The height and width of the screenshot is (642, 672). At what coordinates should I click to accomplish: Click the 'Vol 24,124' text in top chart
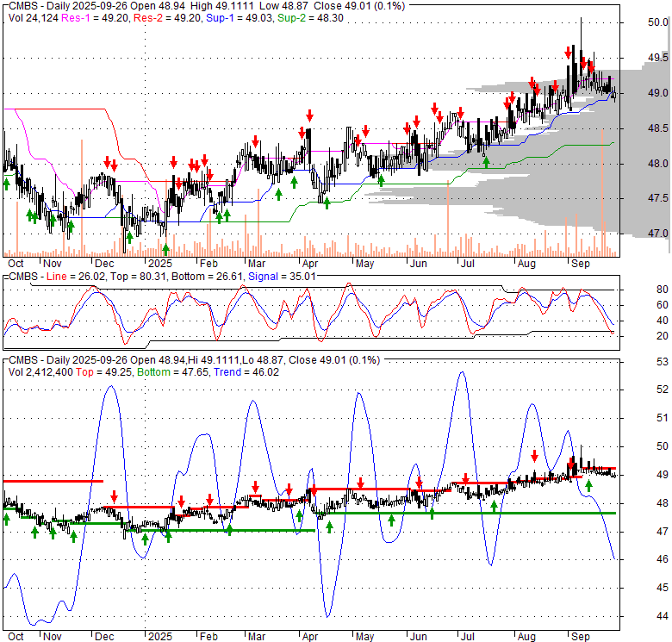tap(33, 18)
